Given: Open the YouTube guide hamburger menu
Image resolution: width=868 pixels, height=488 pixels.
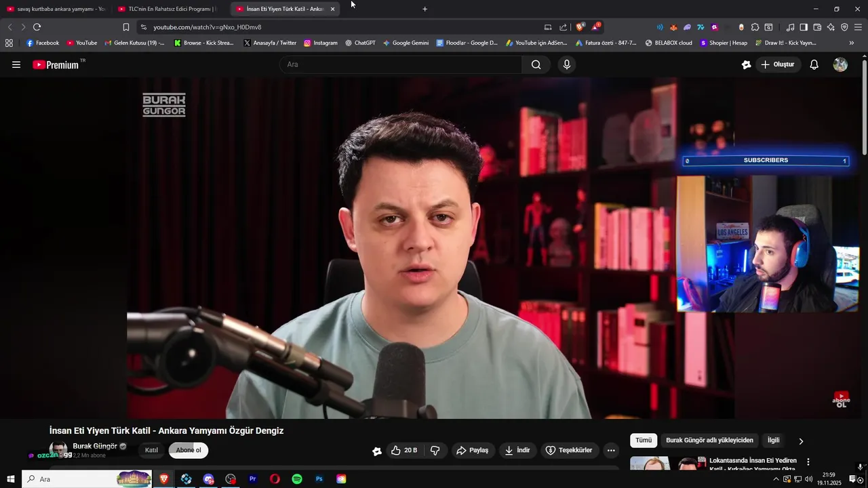Looking at the screenshot, I should pyautogui.click(x=16, y=64).
